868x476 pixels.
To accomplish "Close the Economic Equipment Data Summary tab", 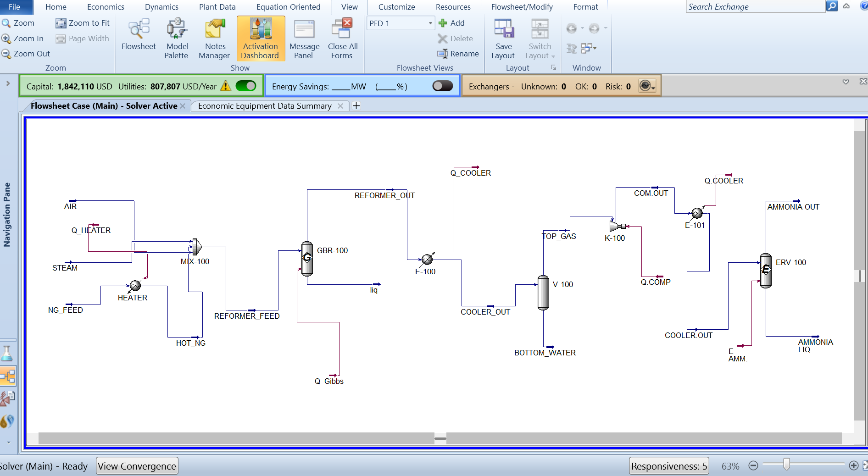I will point(340,106).
